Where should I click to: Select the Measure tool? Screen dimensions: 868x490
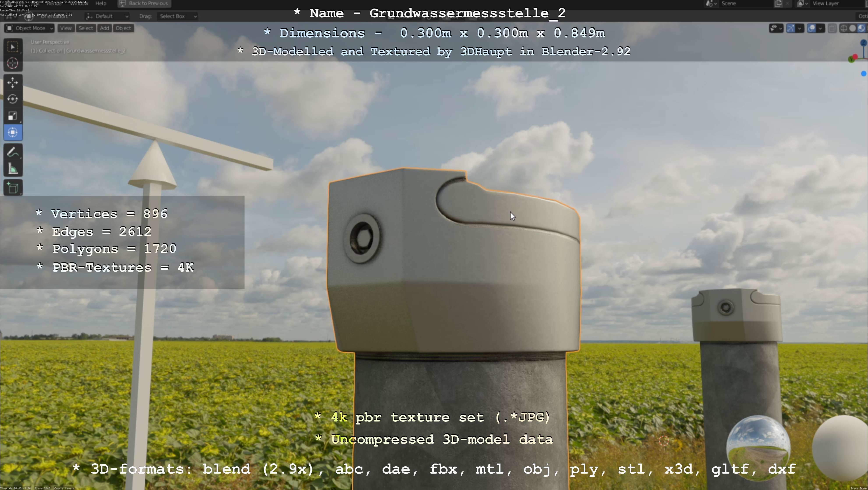(x=13, y=169)
